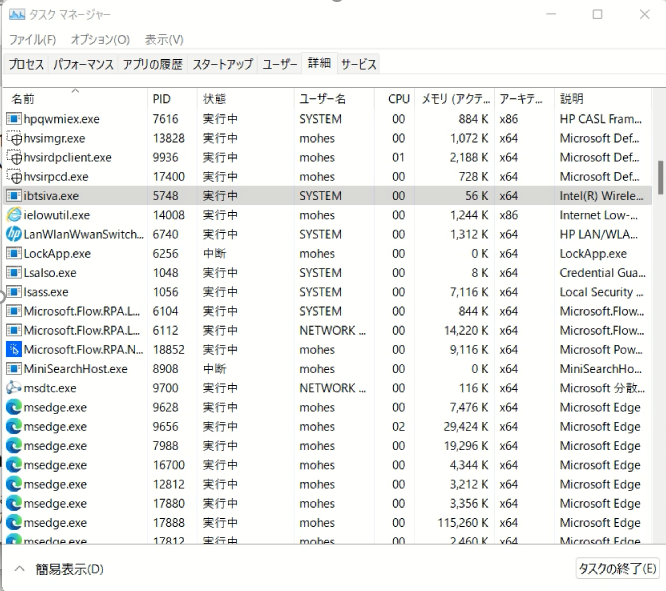
Task: Click the LockApp.exe process icon
Action: 14,254
